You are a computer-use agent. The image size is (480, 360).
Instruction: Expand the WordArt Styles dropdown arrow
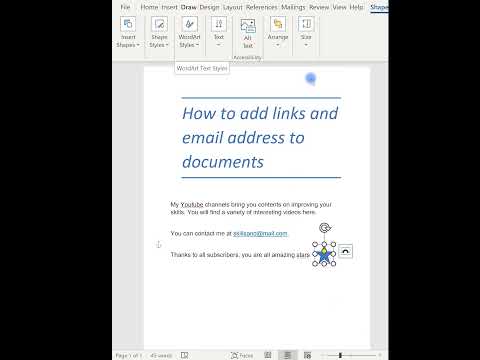coord(197,45)
